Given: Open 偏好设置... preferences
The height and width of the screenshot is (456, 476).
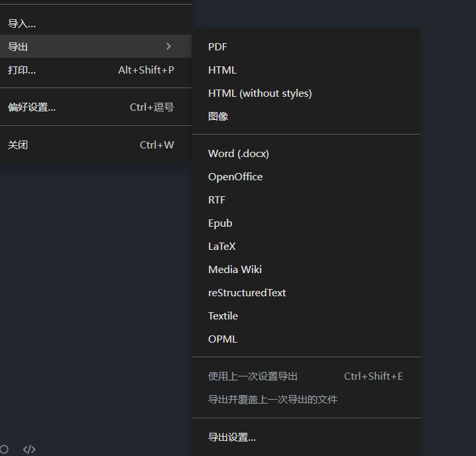Looking at the screenshot, I should point(32,107).
